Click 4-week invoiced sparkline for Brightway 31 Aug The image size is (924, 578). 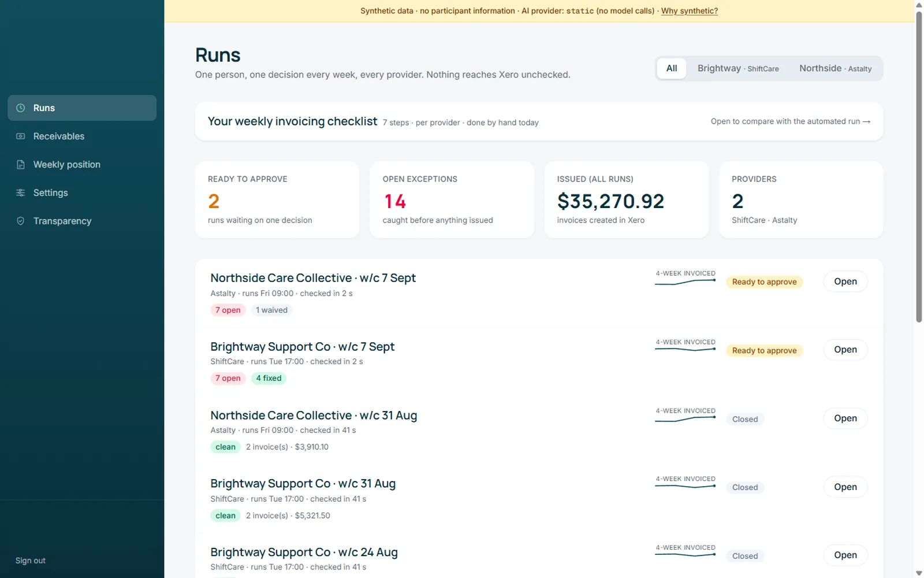[x=685, y=487]
